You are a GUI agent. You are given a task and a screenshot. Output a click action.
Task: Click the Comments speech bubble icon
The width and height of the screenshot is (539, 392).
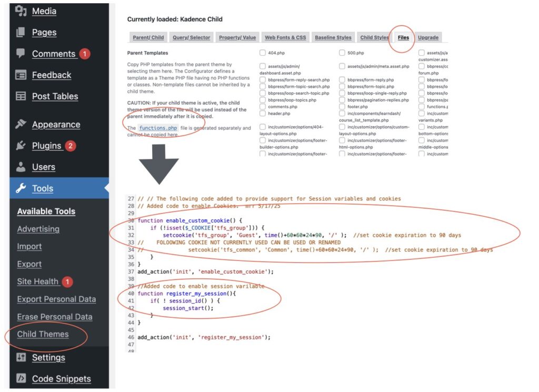click(21, 54)
